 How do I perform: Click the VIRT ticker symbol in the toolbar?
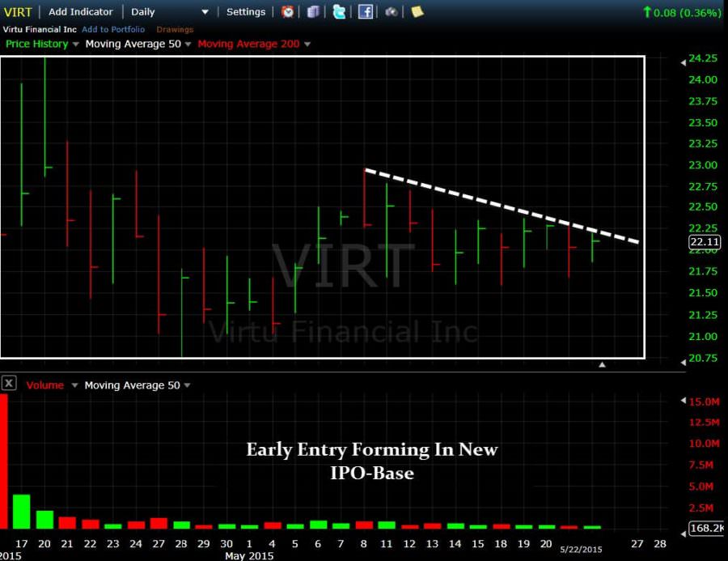pos(18,12)
